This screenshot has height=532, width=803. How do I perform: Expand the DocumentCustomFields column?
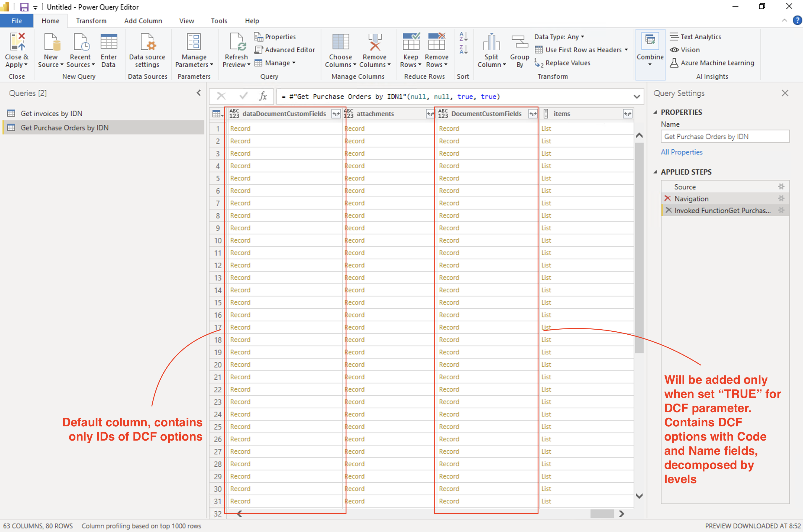533,114
